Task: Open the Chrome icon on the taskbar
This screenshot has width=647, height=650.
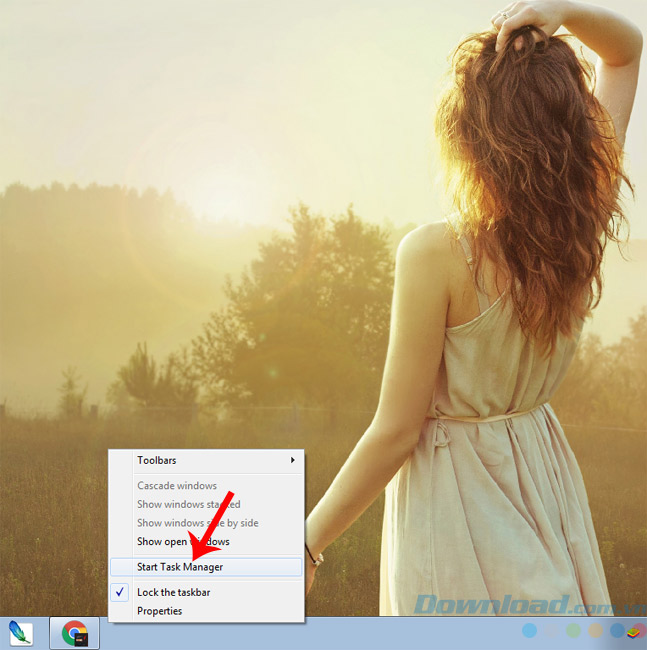Action: pos(74,633)
